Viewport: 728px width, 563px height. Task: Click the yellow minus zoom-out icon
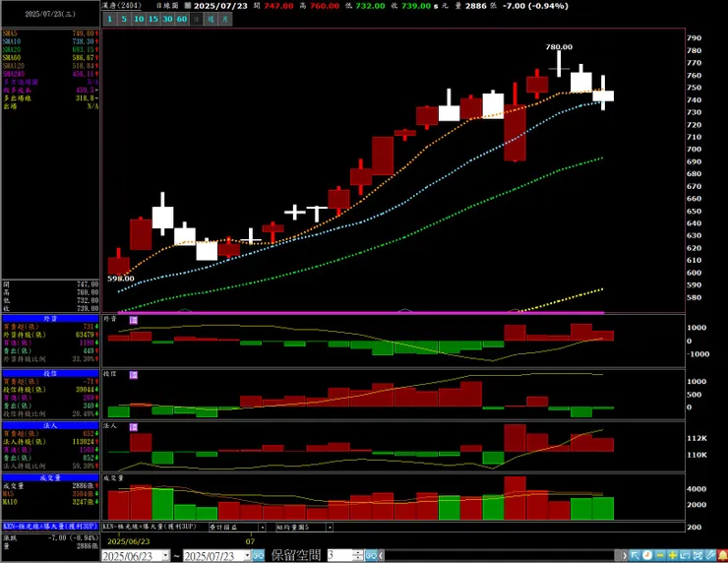pos(660,555)
